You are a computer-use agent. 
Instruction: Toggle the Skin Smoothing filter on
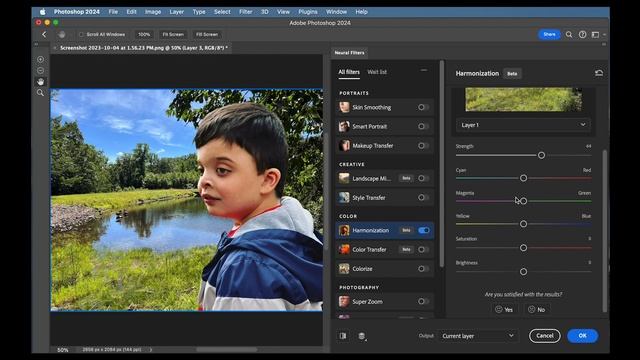[x=423, y=107]
